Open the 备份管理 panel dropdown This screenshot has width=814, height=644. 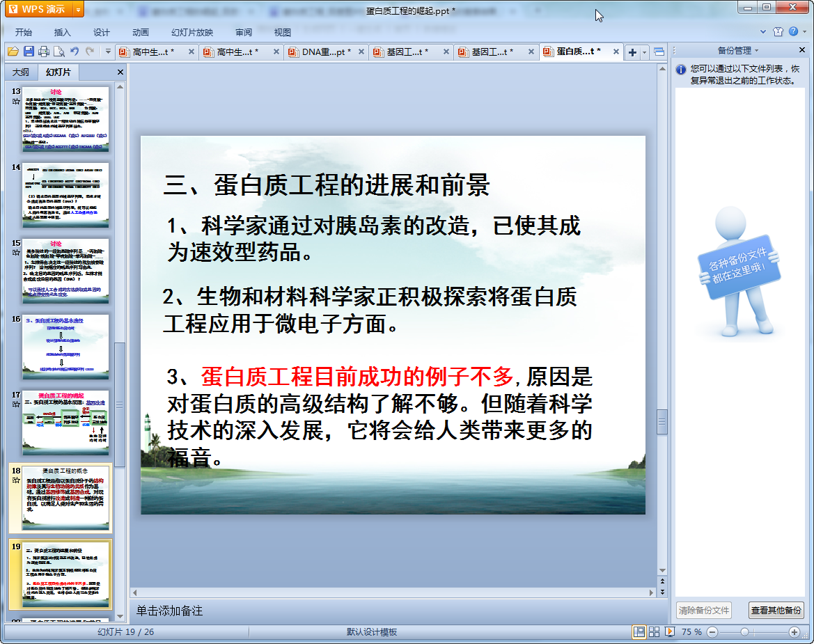756,50
